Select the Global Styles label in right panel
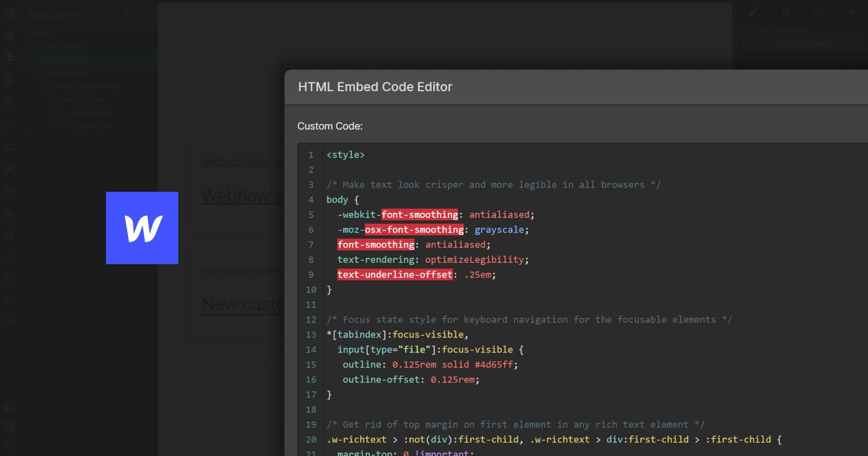This screenshot has height=456, width=868. point(779,30)
